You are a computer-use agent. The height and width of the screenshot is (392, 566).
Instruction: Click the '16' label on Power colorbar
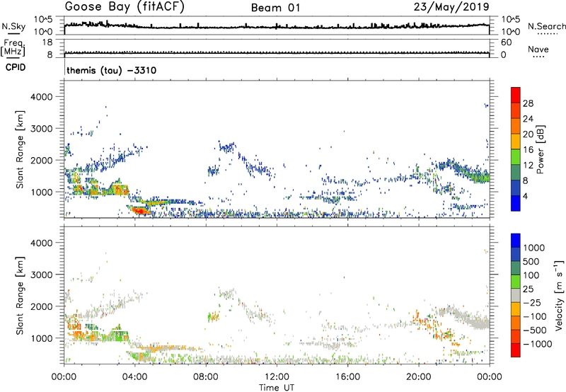pos(528,150)
